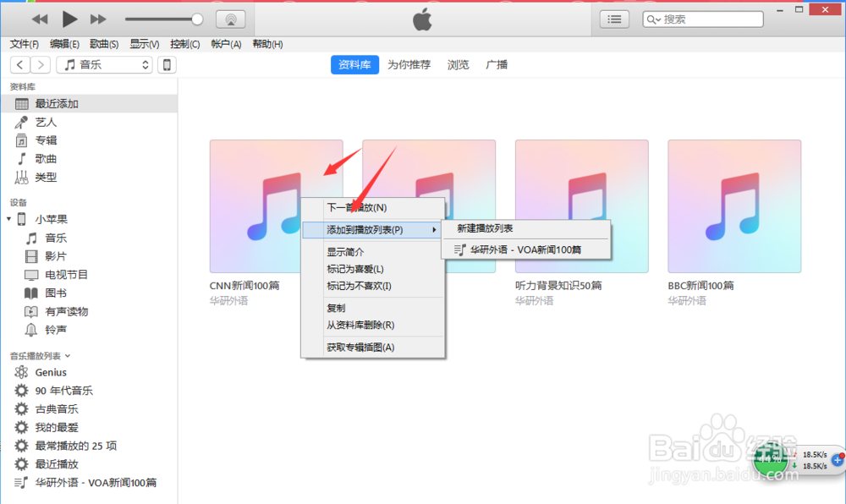Click the 听力背景知识50篇 album cover

point(582,206)
